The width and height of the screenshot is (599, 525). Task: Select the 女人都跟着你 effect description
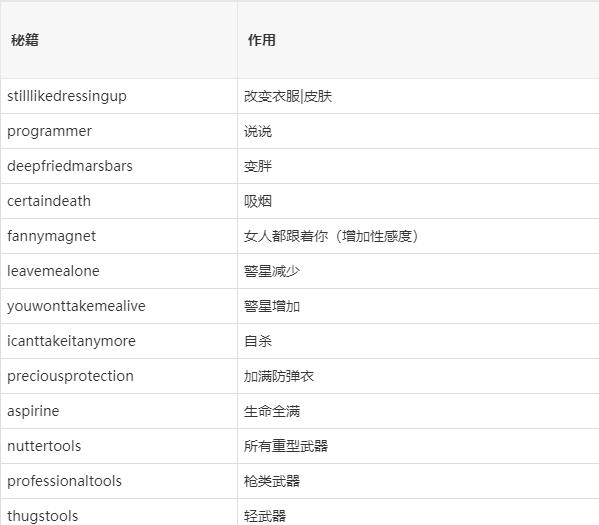tap(286, 236)
